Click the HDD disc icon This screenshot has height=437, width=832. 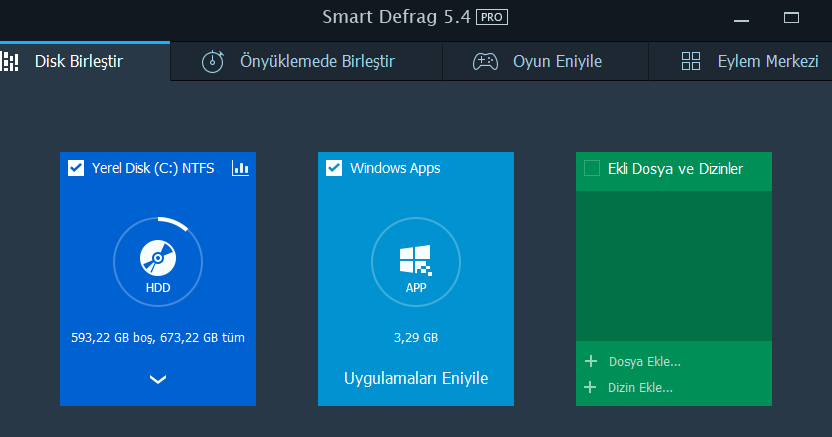tap(158, 258)
